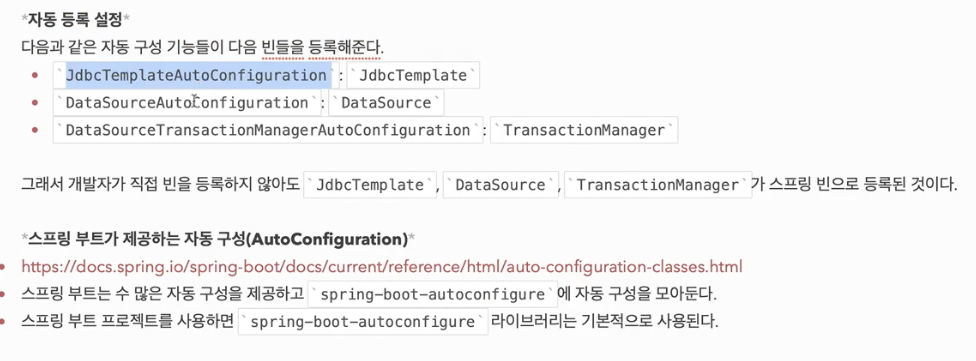This screenshot has height=361, width=976.
Task: Click DataSourceTransactionManagerAutoConfiguration code text
Action: [x=268, y=130]
